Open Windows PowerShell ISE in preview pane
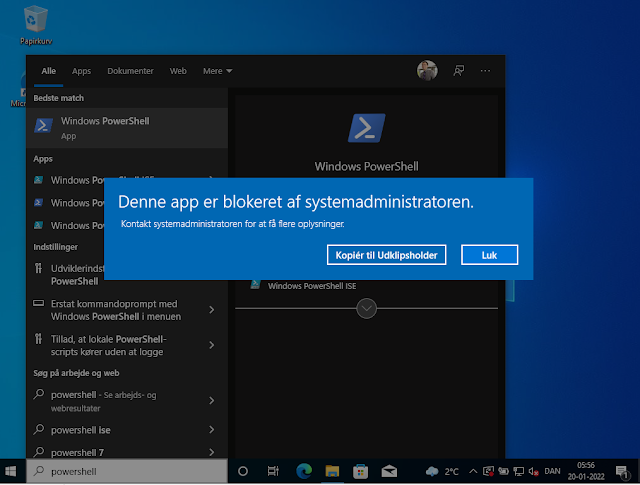Screen dimensions: 640x485 312,286
